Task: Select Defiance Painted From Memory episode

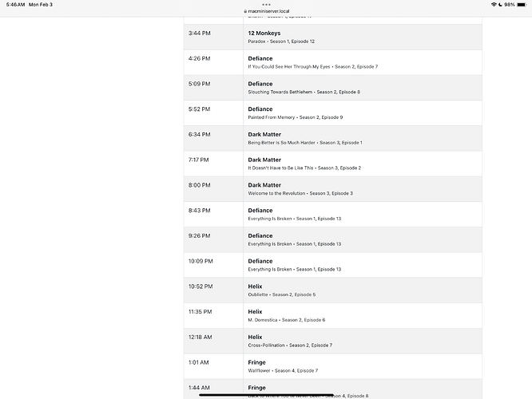Action: [x=362, y=113]
